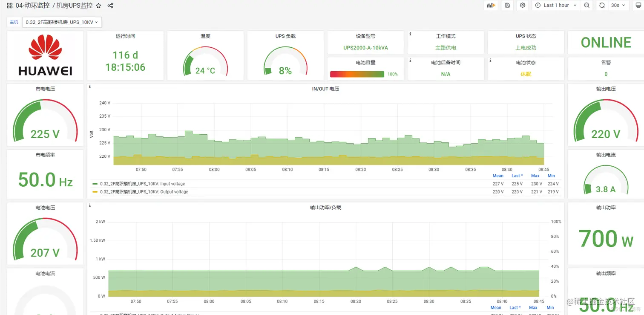This screenshot has width=644, height=315.
Task: Click the 8% UPS load gauge
Action: [x=285, y=61]
